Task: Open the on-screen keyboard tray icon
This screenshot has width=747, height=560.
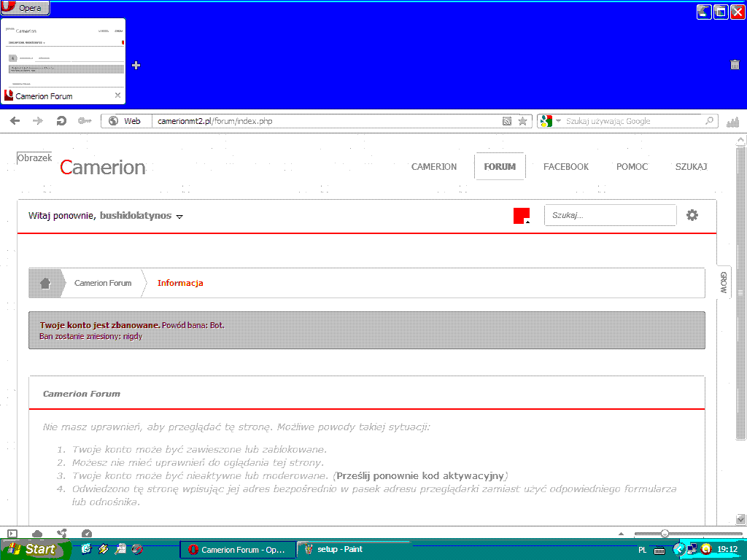Action: pos(659,551)
